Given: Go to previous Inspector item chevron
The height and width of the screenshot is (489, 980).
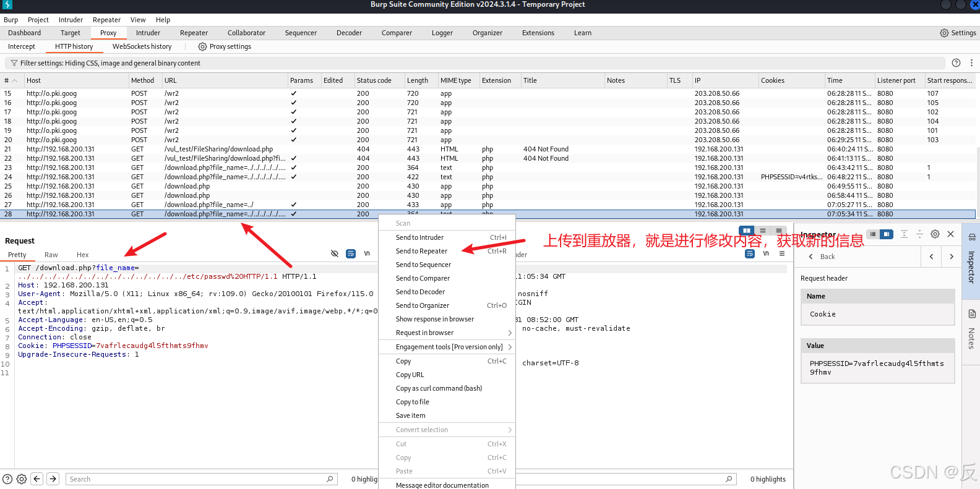Looking at the screenshot, I should (931, 257).
